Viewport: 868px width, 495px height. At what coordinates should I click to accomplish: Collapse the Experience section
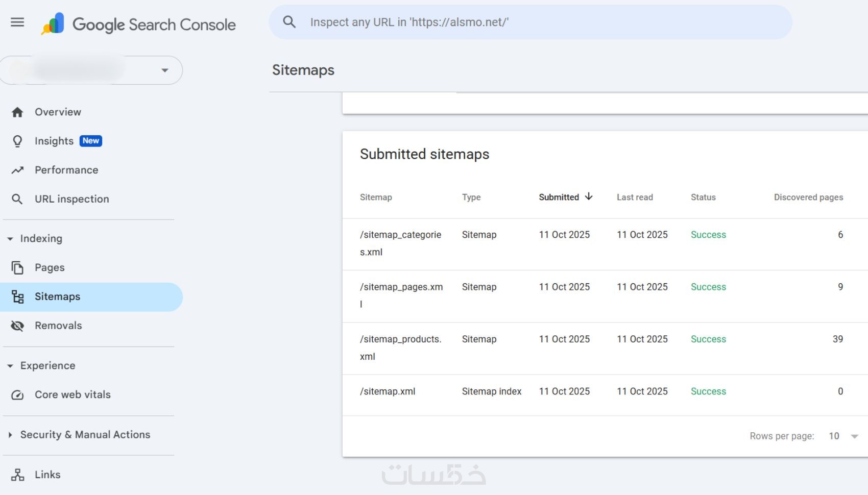point(10,366)
